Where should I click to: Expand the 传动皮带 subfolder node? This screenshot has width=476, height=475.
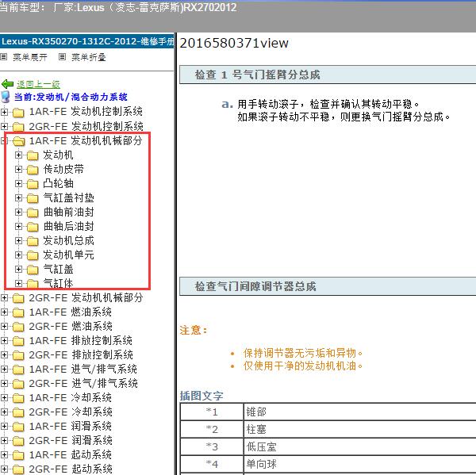coord(18,170)
